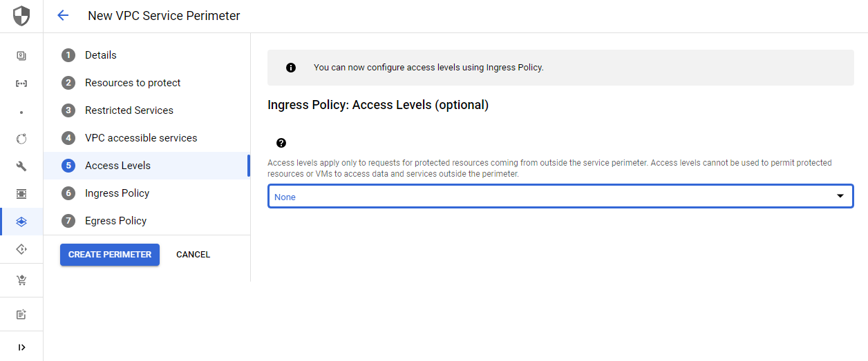Open the wrench sidebar icon
The width and height of the screenshot is (868, 361).
tap(21, 166)
